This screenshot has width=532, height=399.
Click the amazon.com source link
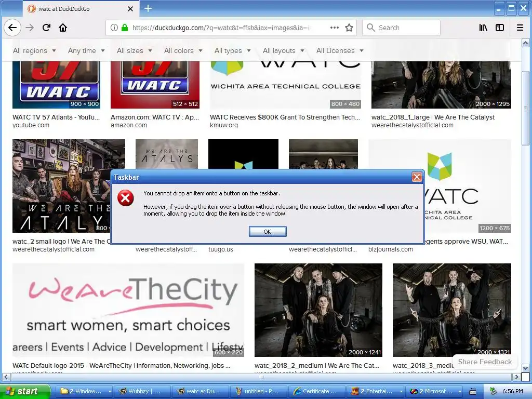coord(129,125)
